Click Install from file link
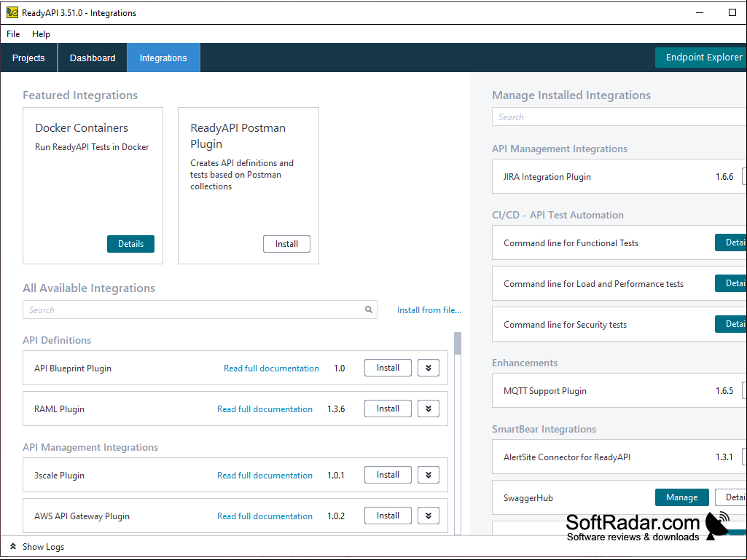The width and height of the screenshot is (747, 560). [429, 310]
